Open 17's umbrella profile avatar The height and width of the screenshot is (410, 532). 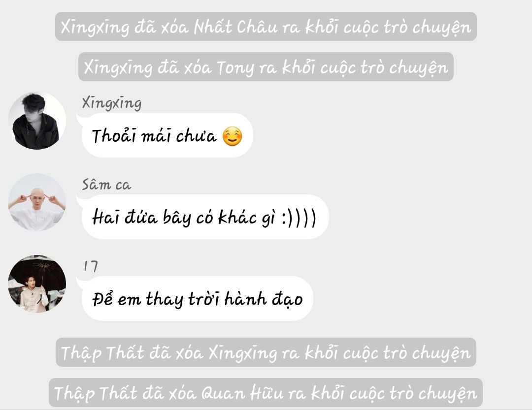pyautogui.click(x=37, y=284)
